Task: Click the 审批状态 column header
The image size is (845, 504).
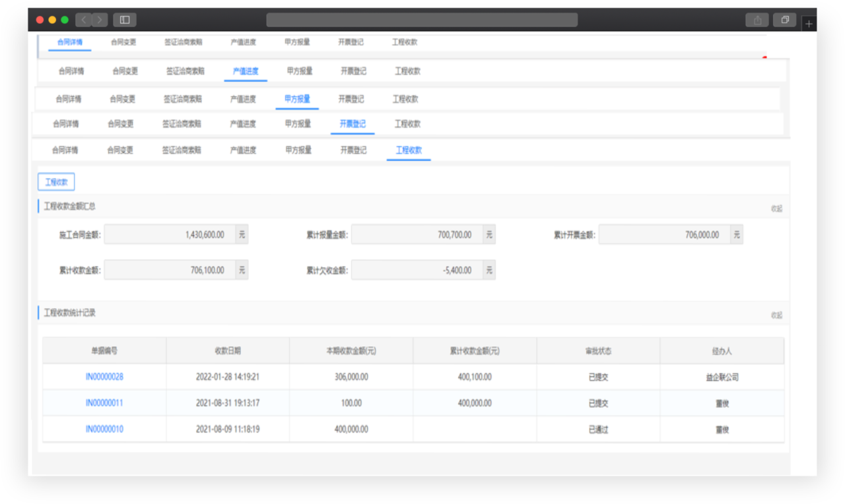Action: (x=598, y=351)
